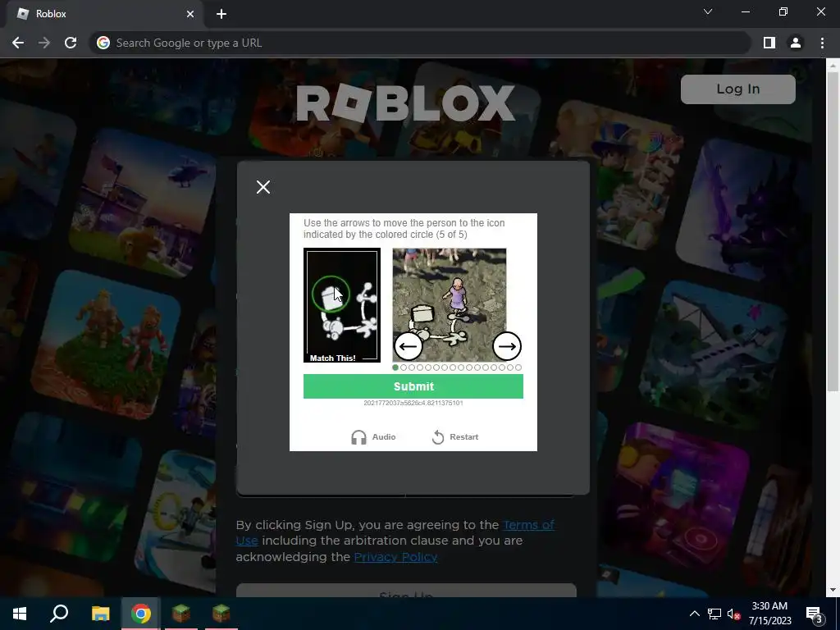Focus the Chrome address bar
840x630 pixels.
[420, 43]
